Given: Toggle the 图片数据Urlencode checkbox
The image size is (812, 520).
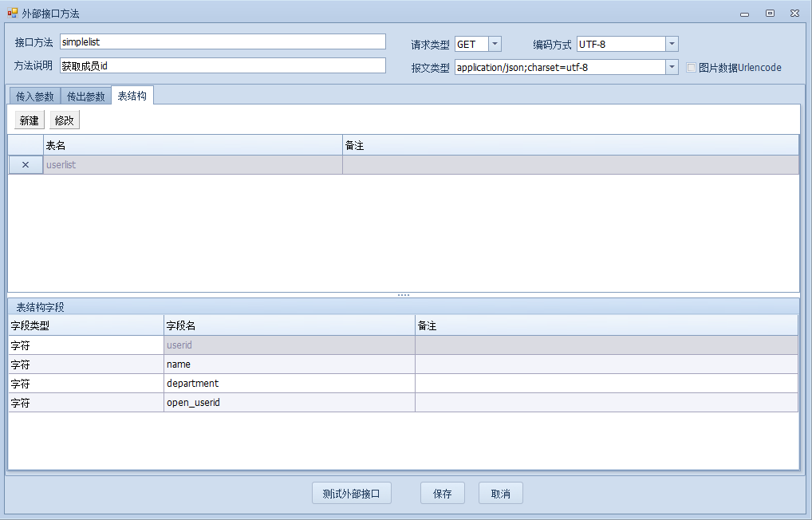Looking at the screenshot, I should click(692, 68).
